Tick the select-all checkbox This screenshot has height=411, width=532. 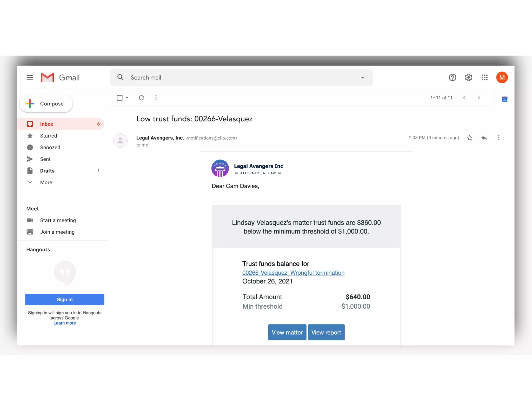tap(119, 98)
